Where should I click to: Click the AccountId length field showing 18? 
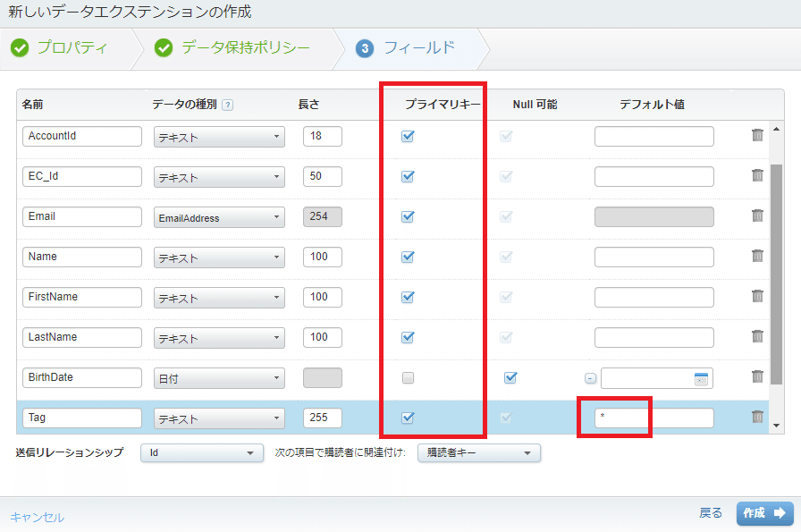323,137
